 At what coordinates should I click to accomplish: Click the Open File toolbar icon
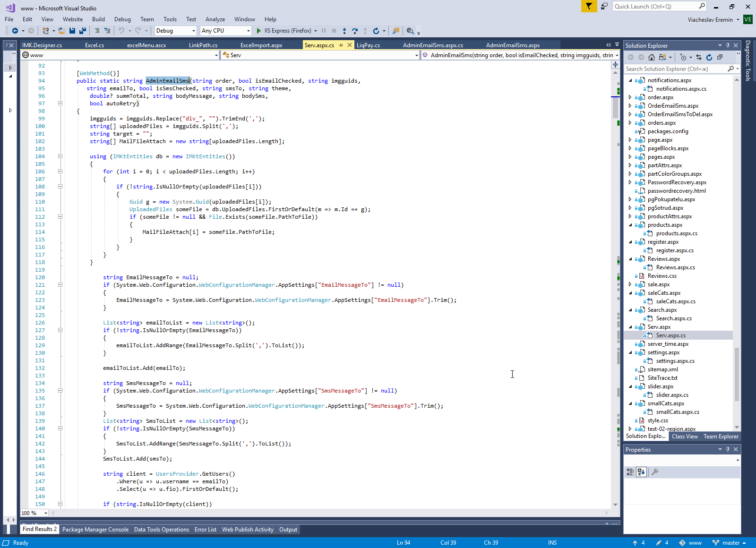[x=62, y=31]
